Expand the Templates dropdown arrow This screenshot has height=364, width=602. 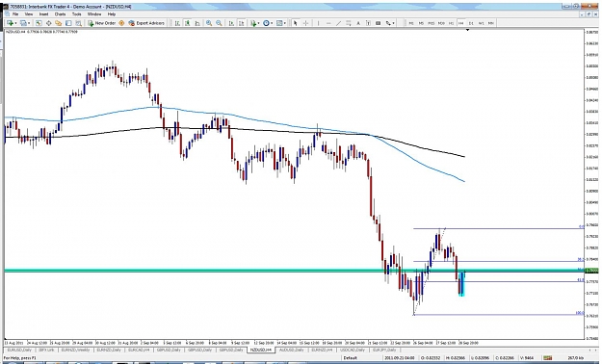click(285, 23)
